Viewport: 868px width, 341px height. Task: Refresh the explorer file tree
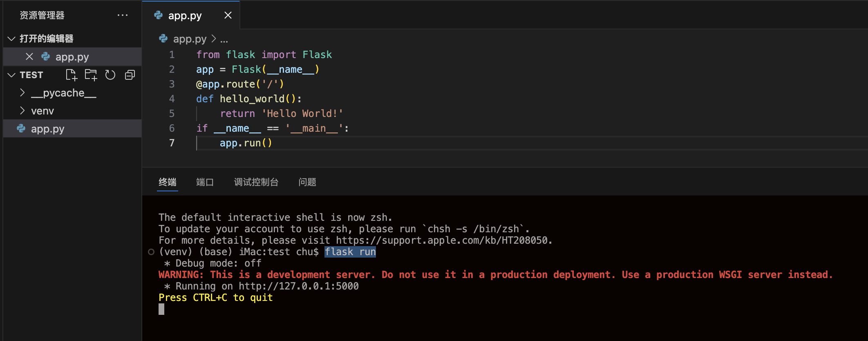110,75
